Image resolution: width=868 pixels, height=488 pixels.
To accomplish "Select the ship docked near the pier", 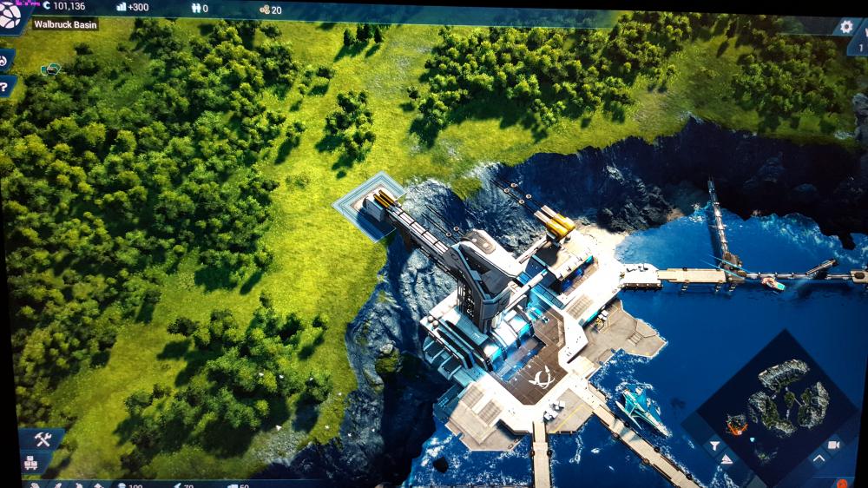I will (x=642, y=408).
